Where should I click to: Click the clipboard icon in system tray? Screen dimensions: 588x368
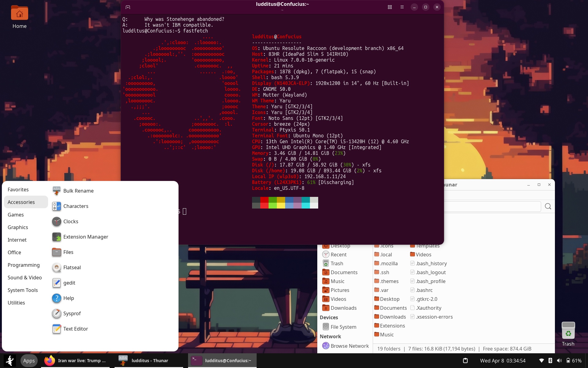pos(465,361)
